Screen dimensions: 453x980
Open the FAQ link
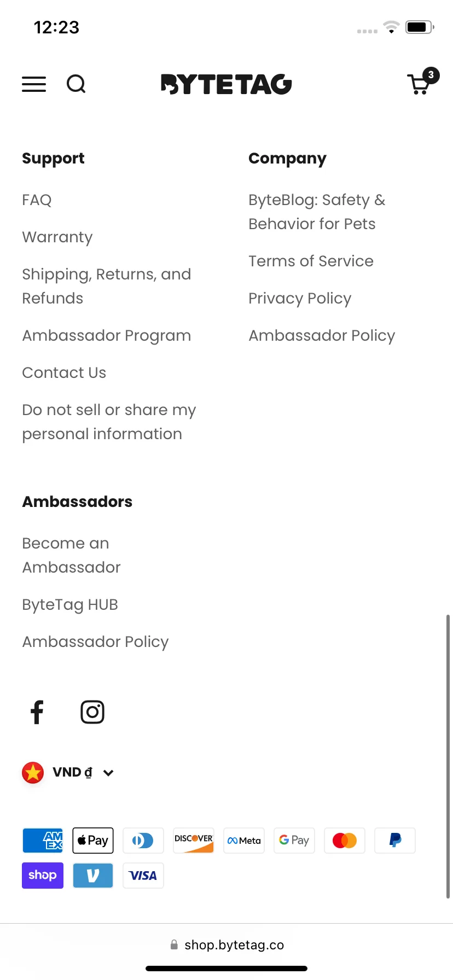tap(37, 200)
